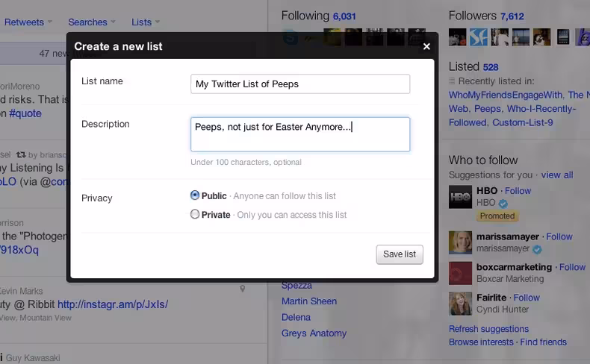Viewport: 590px width, 364px height.
Task: Follow Fairlite
Action: [527, 298]
